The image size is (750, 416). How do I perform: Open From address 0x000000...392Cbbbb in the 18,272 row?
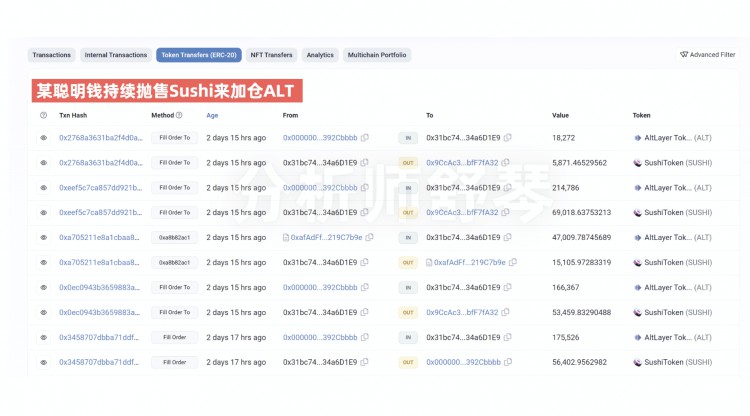click(x=320, y=138)
